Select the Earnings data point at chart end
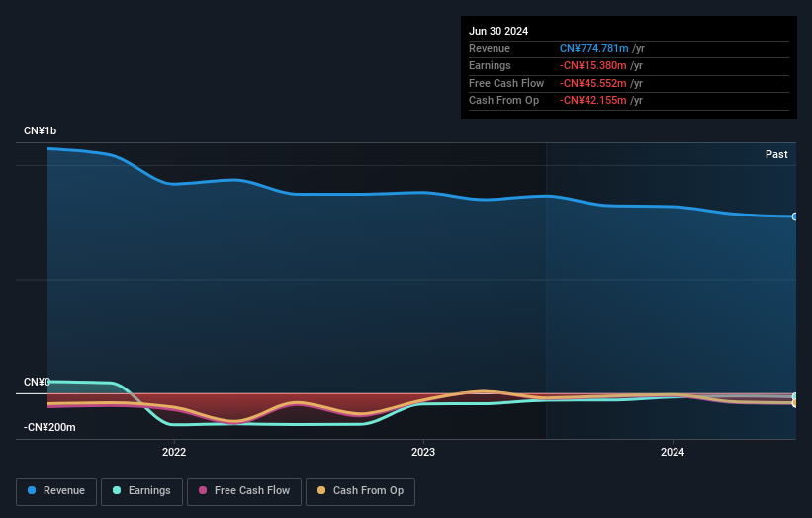The height and width of the screenshot is (518, 812). click(795, 397)
